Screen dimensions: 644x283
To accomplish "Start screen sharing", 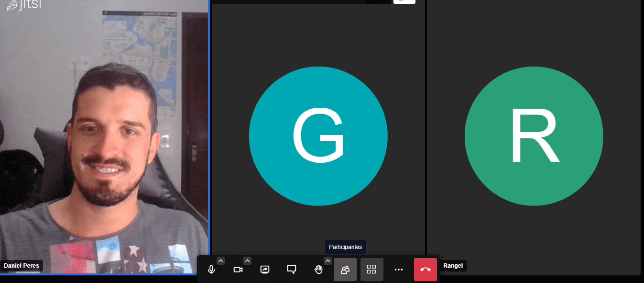I will (x=265, y=269).
